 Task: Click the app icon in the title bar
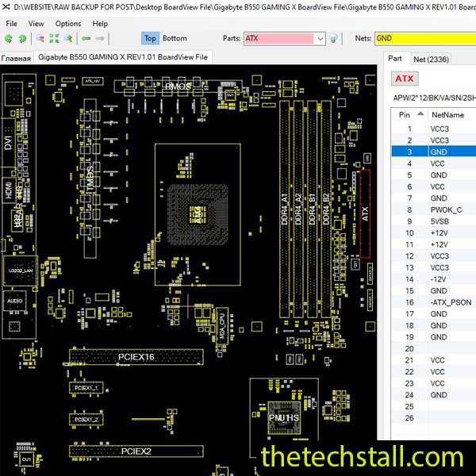[x=6, y=6]
